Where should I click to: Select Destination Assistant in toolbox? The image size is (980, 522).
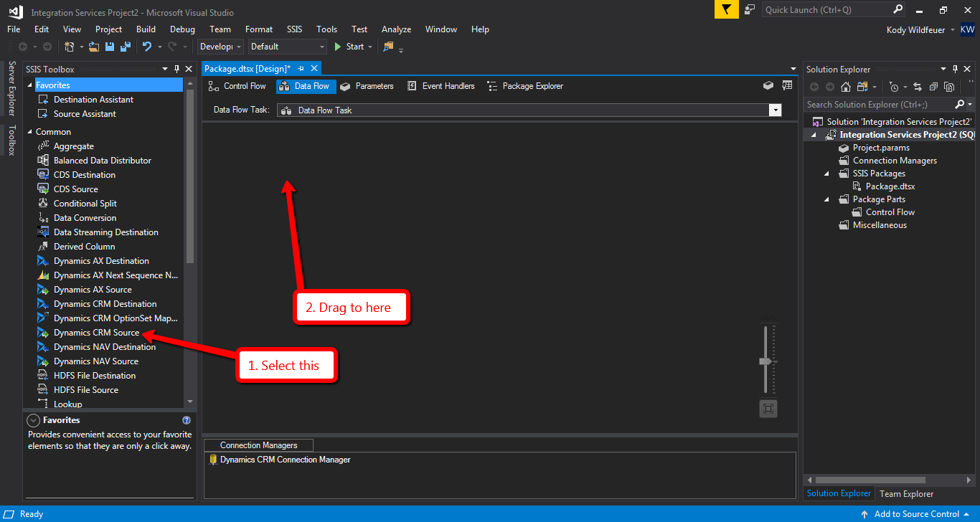(x=93, y=100)
